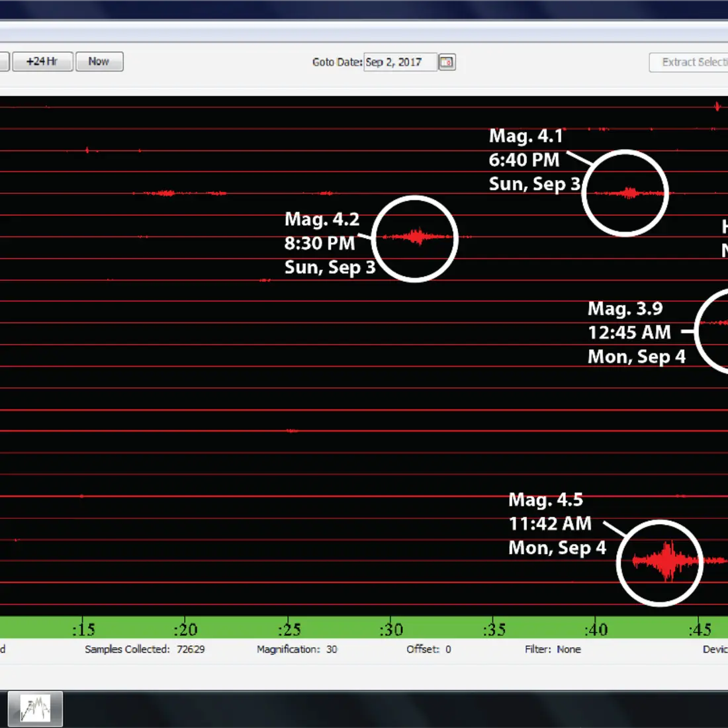Select the Mag. 4.1 circled earthquake event

pyautogui.click(x=625, y=193)
